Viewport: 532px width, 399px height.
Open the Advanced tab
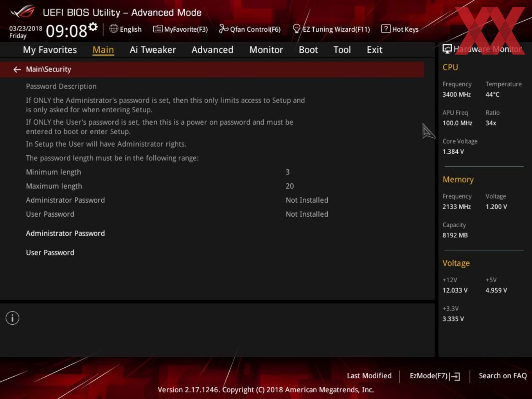pos(212,50)
